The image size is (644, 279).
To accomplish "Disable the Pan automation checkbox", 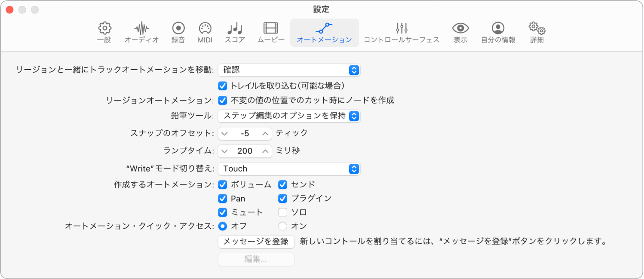I will 222,198.
